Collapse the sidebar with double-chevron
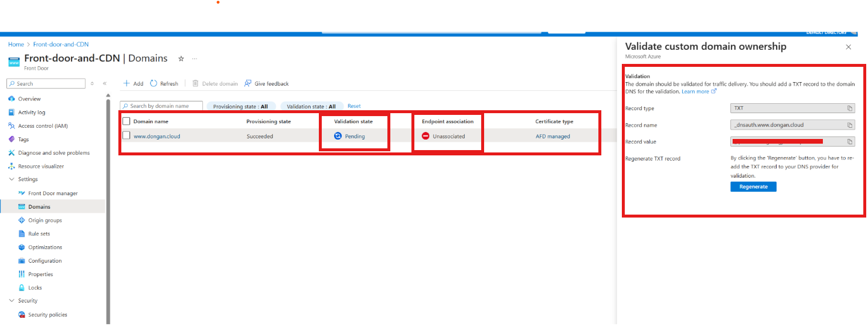 click(x=104, y=84)
